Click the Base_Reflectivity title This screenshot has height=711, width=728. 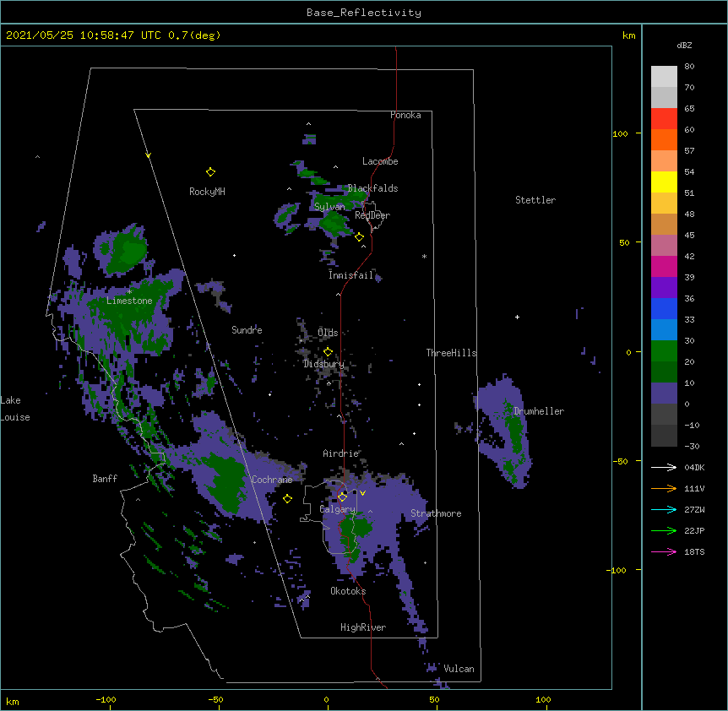point(364,13)
